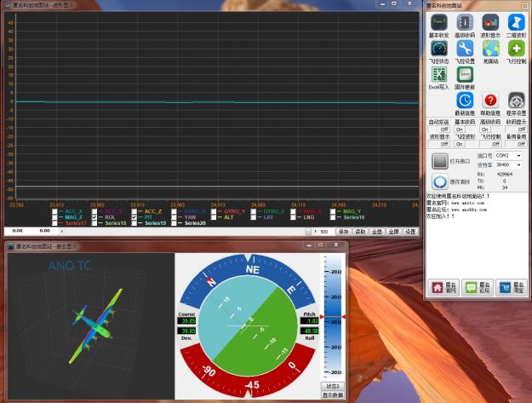532x403 pixels.
Task: Open the 程序设置 gear icon
Action: click(517, 101)
